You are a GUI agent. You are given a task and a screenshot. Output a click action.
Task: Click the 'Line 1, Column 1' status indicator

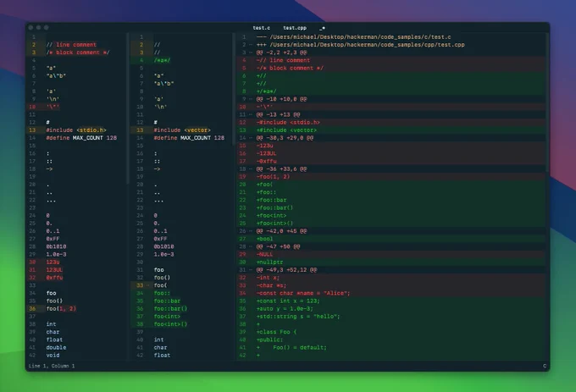pos(52,366)
